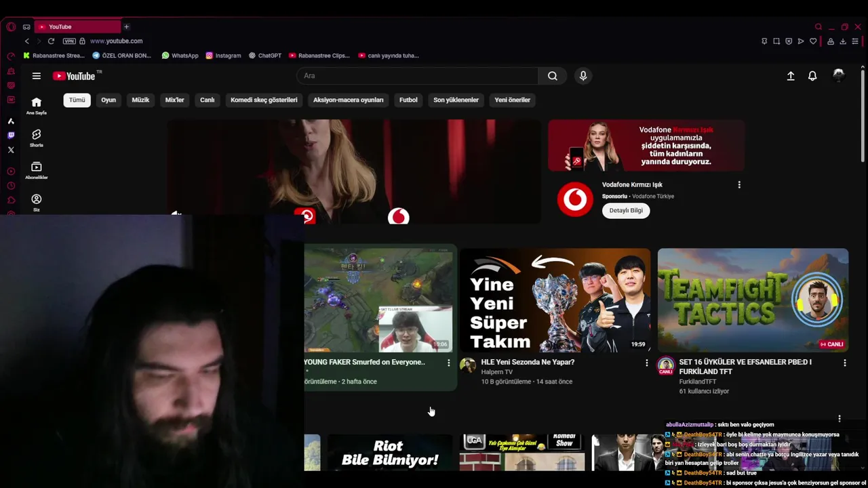
Task: Open History clock icon in Opera sidebar
Action: [11, 186]
